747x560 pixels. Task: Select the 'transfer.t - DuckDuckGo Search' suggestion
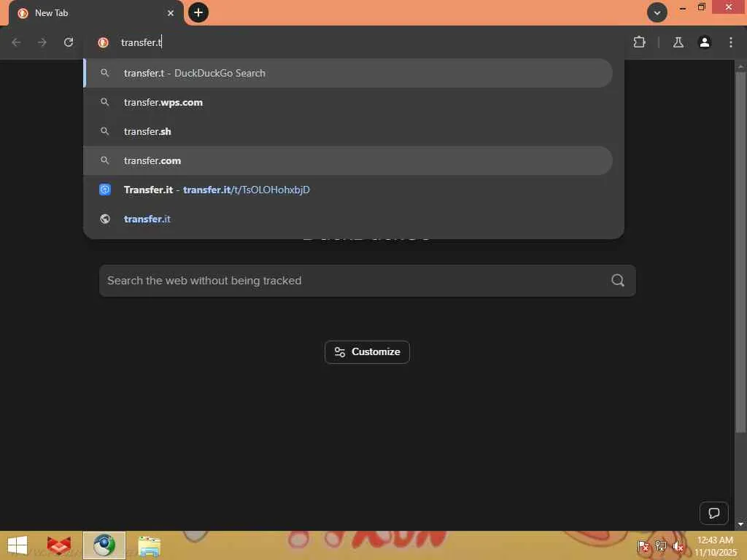click(348, 73)
